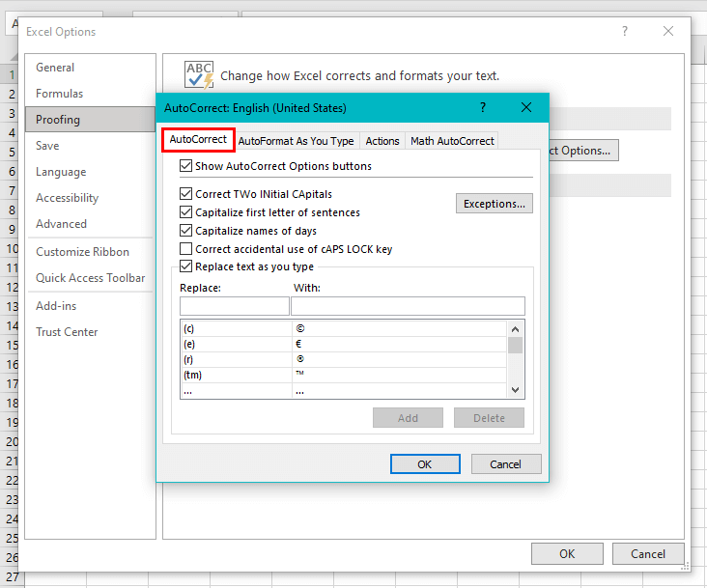Select row 27 header in spreadsheet
Image resolution: width=707 pixels, height=588 pixels.
pyautogui.click(x=13, y=577)
